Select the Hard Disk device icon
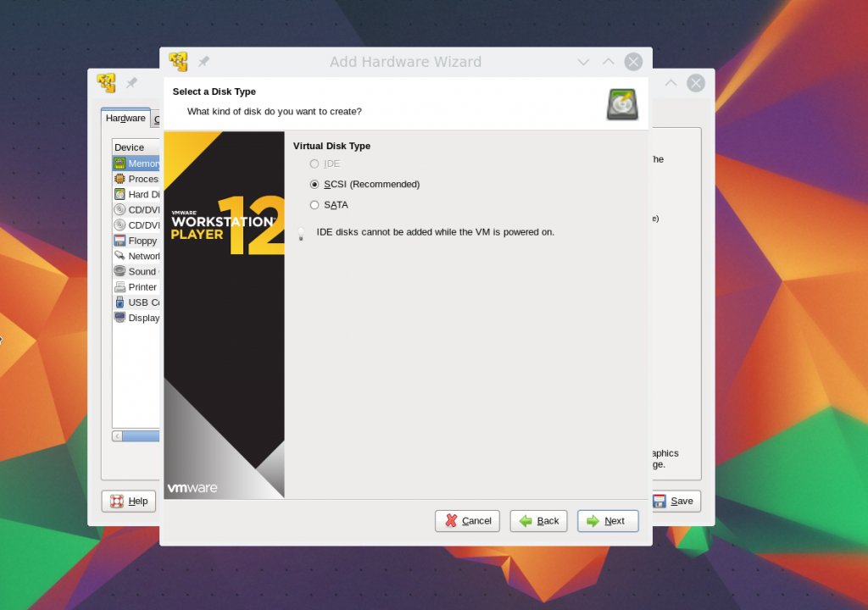This screenshot has width=868, height=610. [x=120, y=194]
